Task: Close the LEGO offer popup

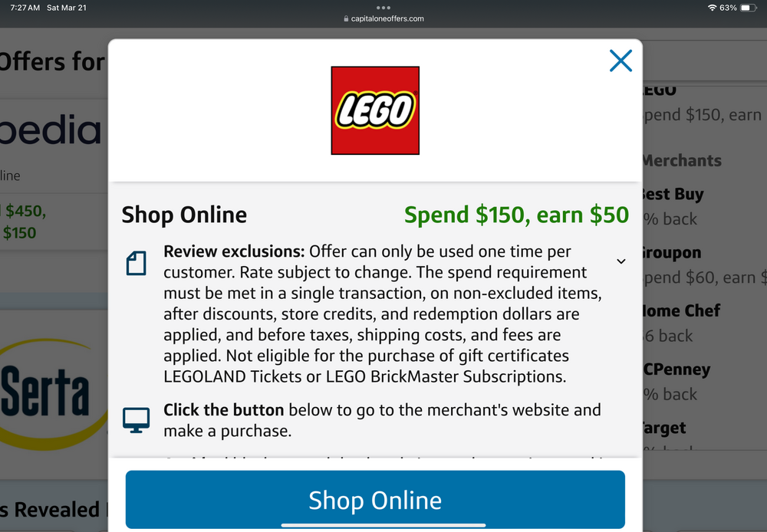Action: tap(621, 61)
